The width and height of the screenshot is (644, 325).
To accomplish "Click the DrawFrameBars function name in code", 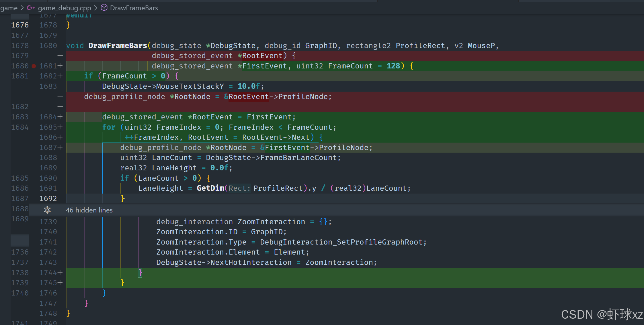I will [118, 46].
